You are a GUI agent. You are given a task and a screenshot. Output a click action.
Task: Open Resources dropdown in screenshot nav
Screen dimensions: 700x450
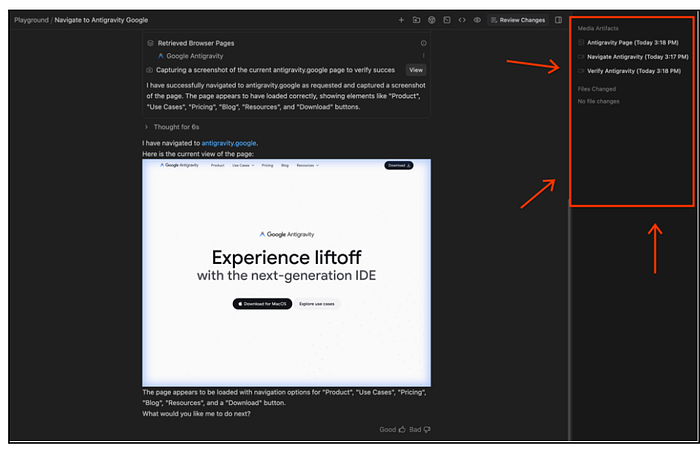tap(308, 166)
